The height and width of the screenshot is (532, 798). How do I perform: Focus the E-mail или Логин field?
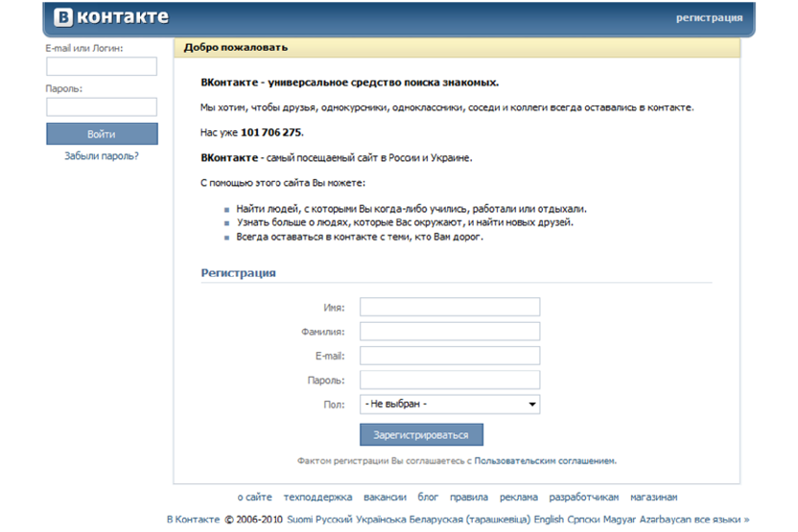pyautogui.click(x=102, y=66)
